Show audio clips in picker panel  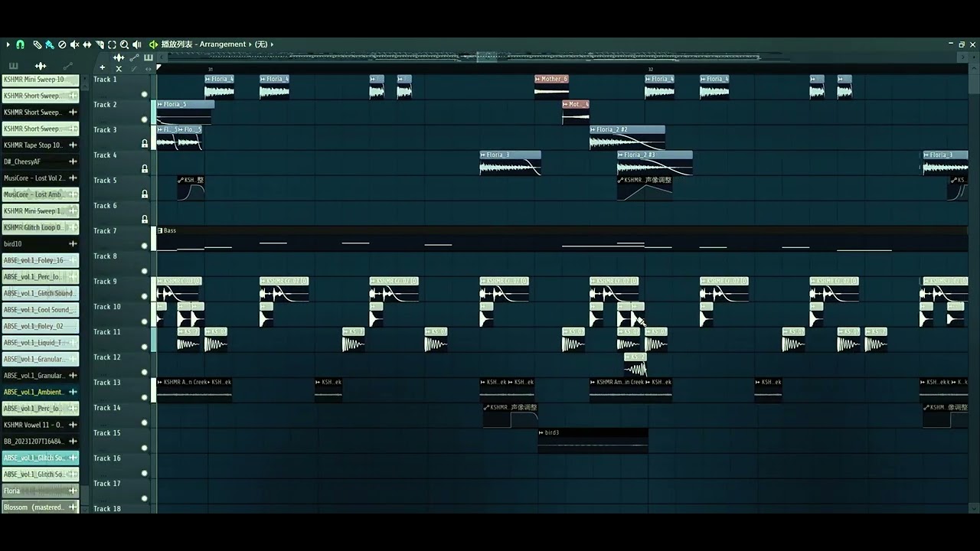41,66
